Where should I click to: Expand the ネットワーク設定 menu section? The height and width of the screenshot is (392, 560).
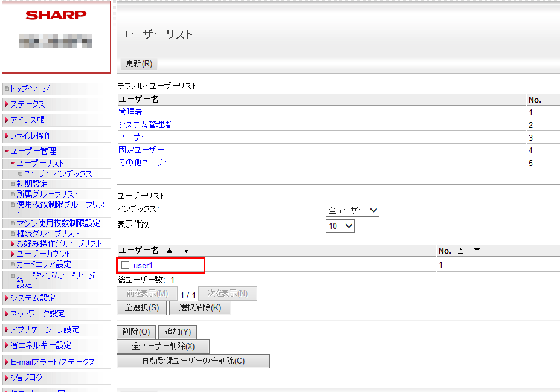[37, 313]
